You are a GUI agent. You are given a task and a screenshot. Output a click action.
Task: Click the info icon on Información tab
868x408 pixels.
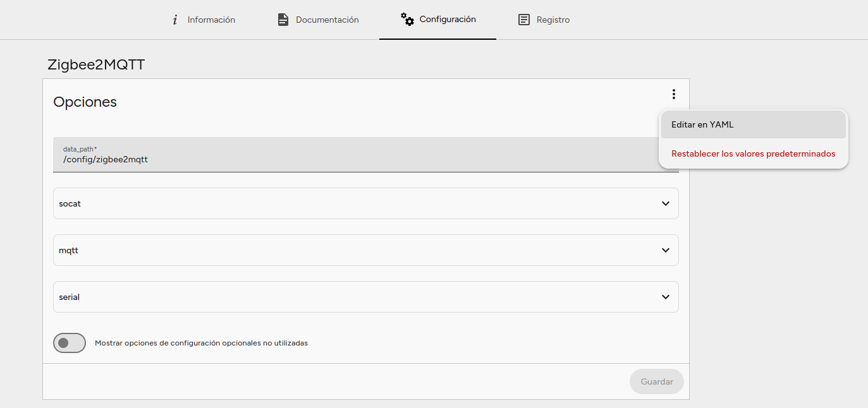coord(175,20)
